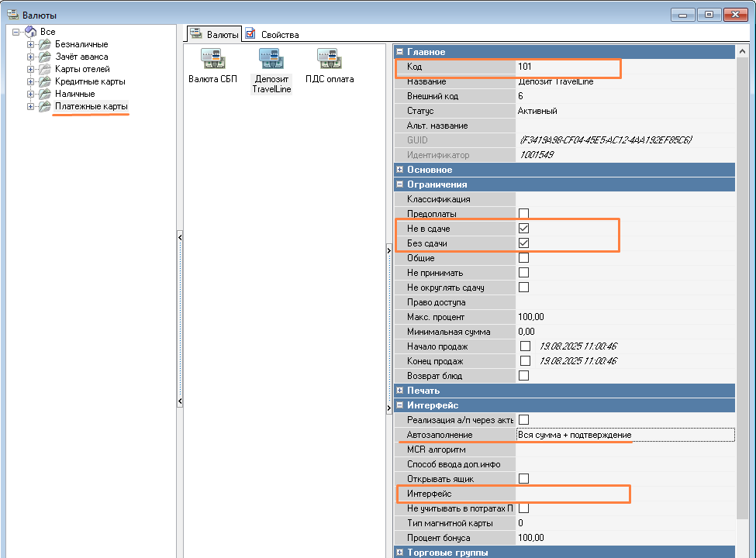Select Платежные карты in the tree

click(91, 106)
